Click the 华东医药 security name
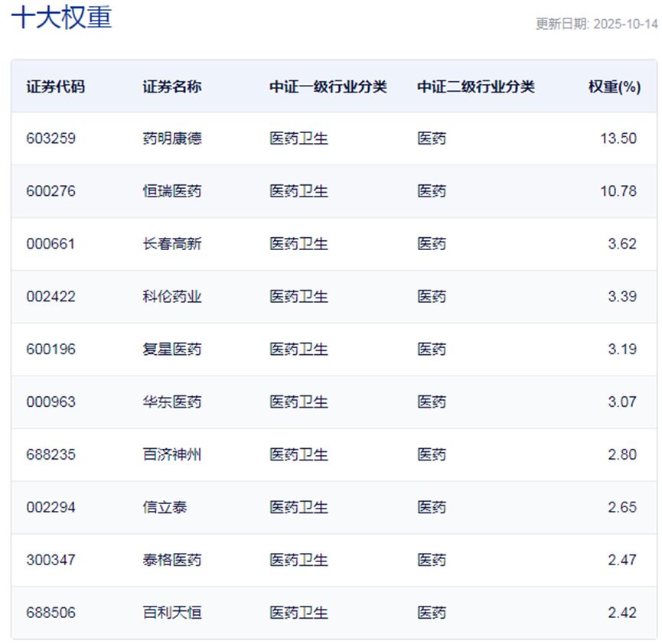 pyautogui.click(x=172, y=402)
